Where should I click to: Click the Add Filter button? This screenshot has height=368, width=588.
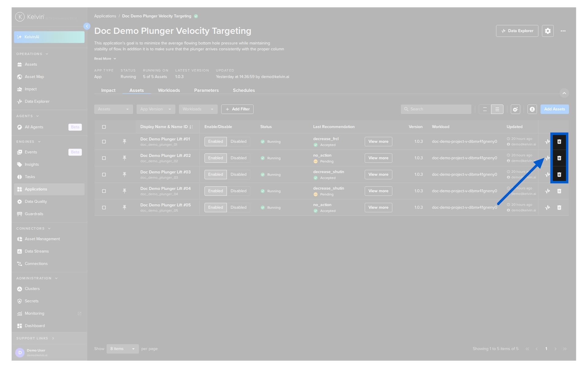point(237,109)
